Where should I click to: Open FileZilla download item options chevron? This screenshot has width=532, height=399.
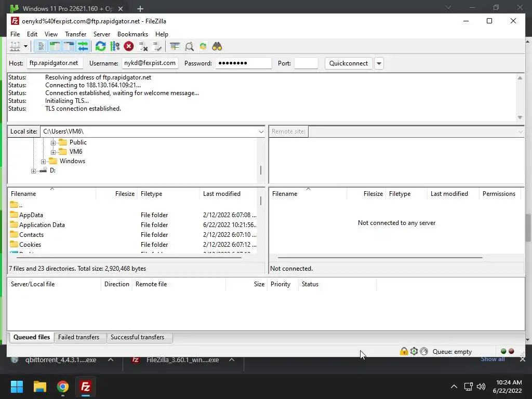[232, 360]
